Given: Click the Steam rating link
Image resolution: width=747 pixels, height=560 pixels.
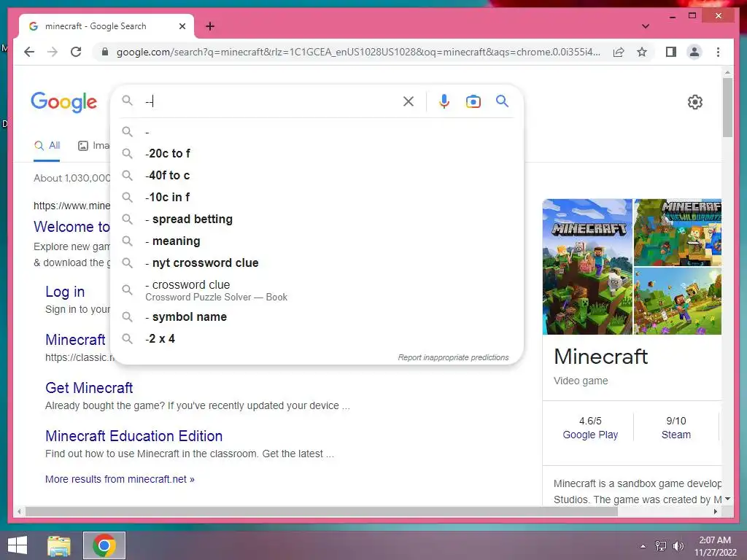Looking at the screenshot, I should point(676,435).
